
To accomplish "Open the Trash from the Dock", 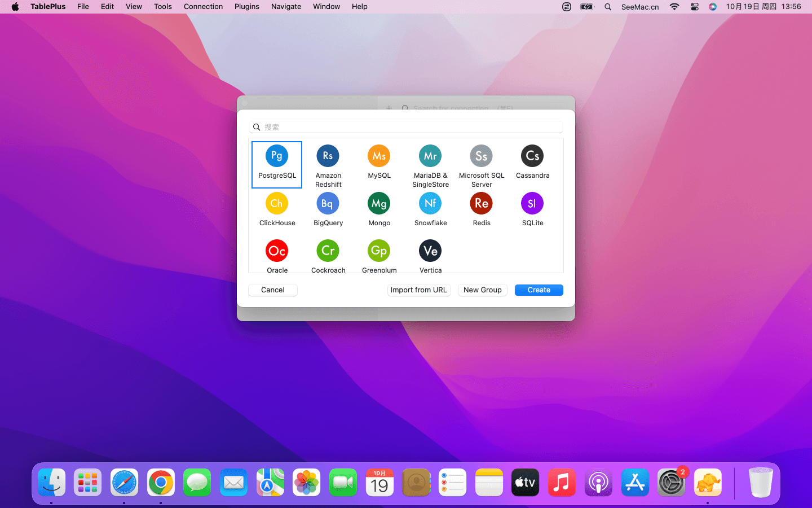I will [761, 483].
